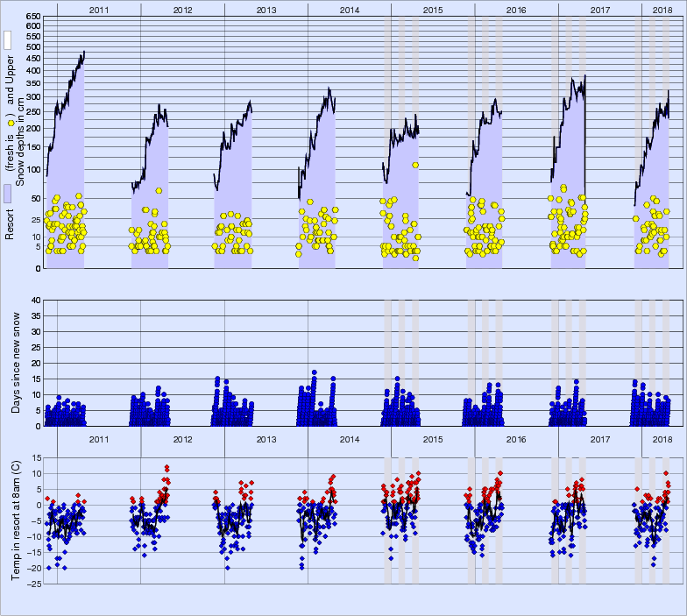
Task: Click the highest yellow fresh snow dot in 2012
Action: 159,190
